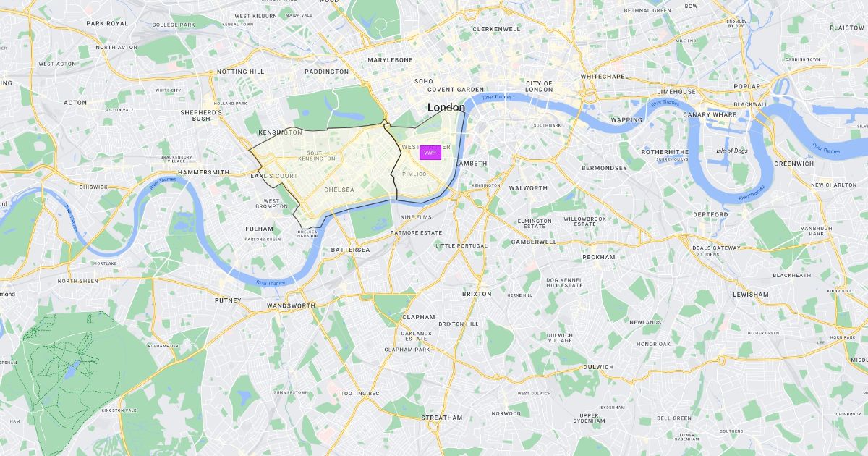Select the Greenwich label
The image size is (868, 456).
point(794,164)
